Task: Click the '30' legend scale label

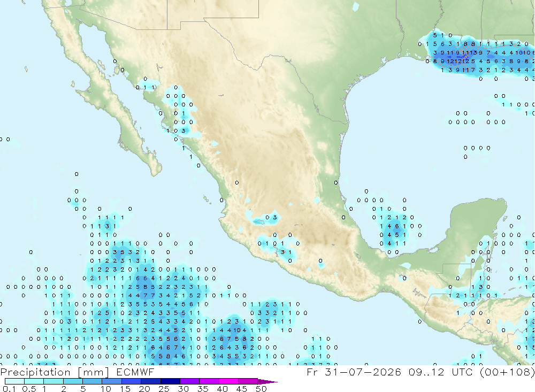Action: click(x=183, y=389)
